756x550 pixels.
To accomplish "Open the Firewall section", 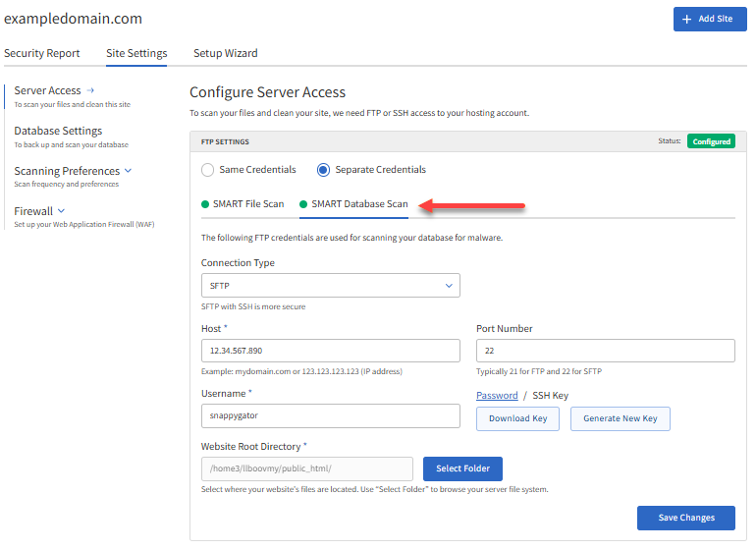I will [x=33, y=211].
